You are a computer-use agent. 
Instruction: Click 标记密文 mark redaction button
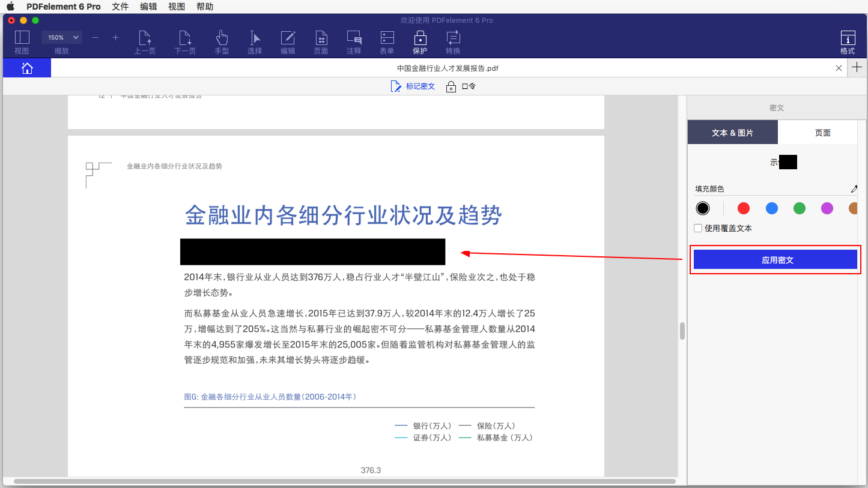pyautogui.click(x=413, y=86)
